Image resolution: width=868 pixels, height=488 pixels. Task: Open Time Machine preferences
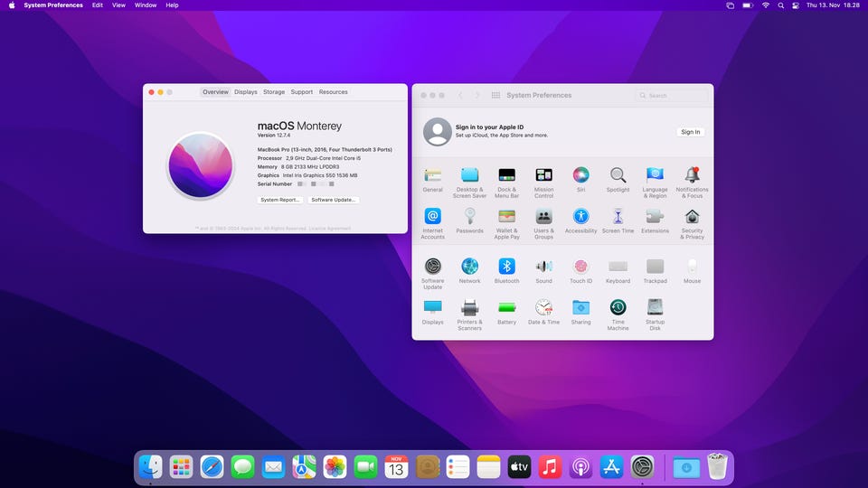point(618,308)
